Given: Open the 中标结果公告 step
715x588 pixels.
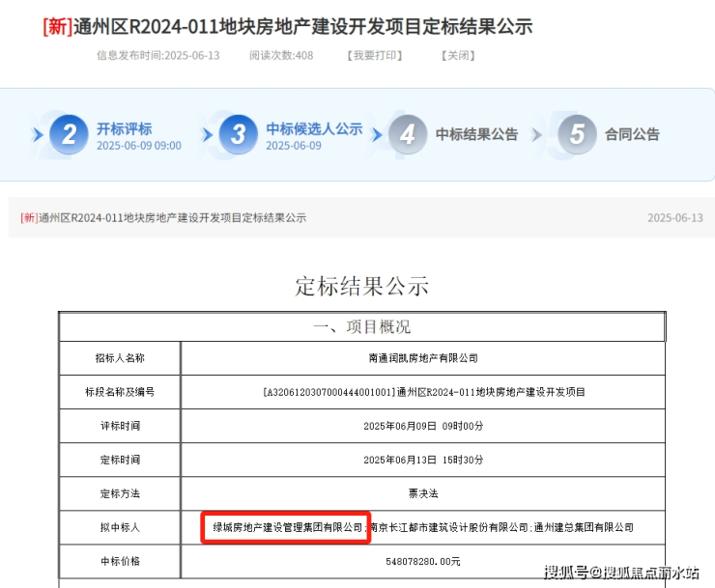Looking at the screenshot, I should point(476,134).
